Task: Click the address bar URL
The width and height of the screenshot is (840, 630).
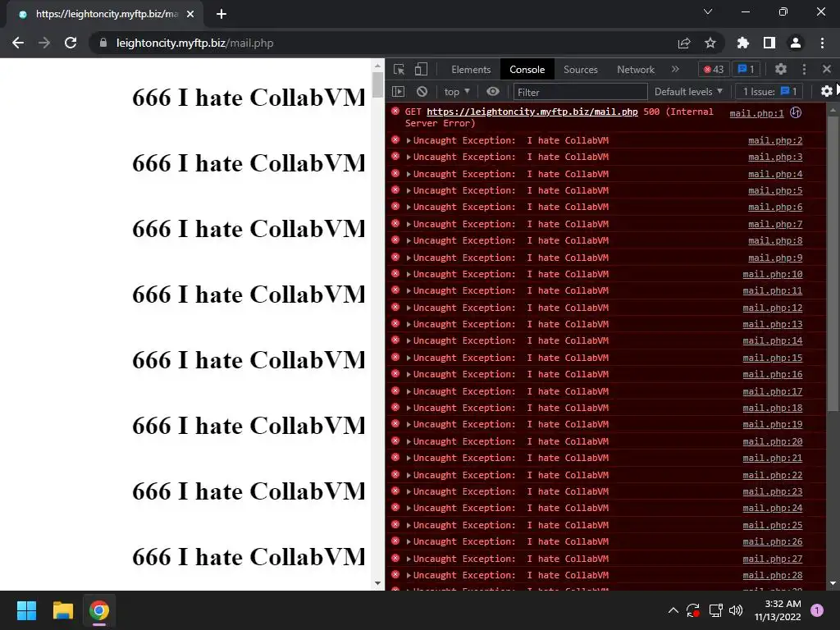Action: point(195,43)
